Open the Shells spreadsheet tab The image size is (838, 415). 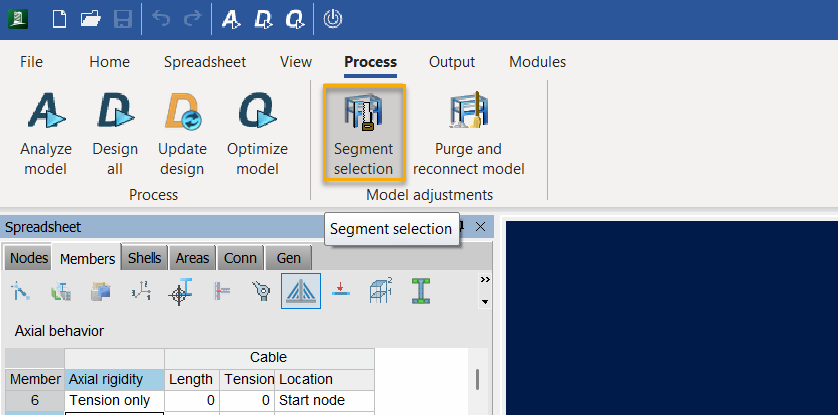pos(144,258)
